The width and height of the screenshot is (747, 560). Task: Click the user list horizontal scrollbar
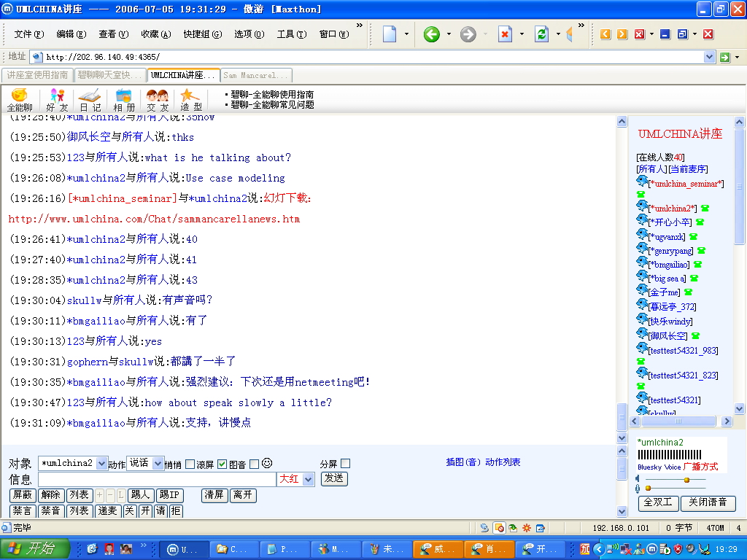(x=681, y=421)
